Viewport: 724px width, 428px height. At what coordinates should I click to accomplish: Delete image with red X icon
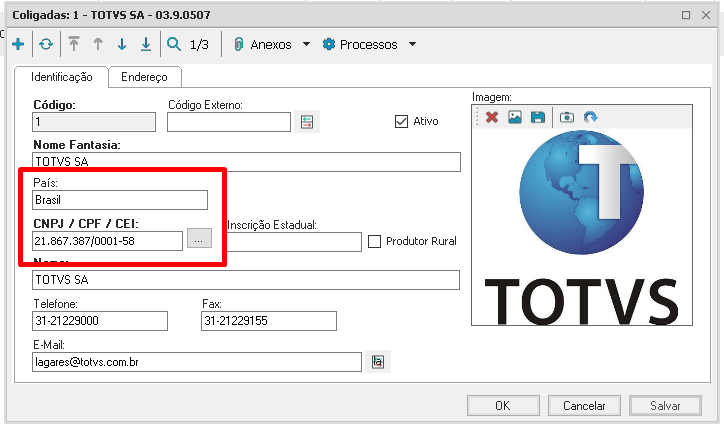492,117
